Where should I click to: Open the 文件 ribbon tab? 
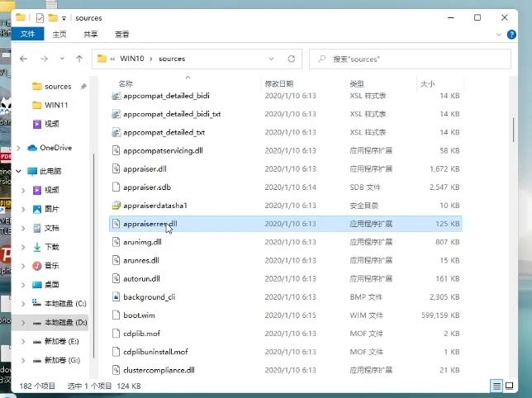(x=27, y=34)
